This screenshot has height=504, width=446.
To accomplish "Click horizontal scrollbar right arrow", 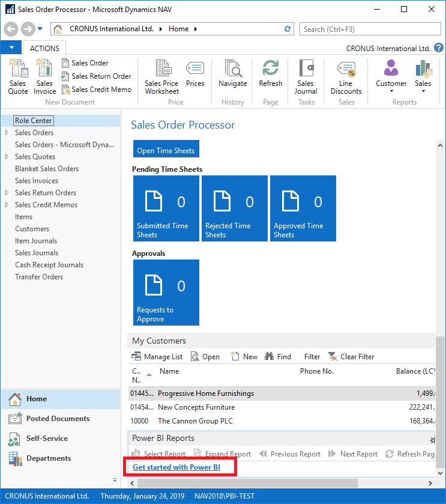I will click(x=430, y=483).
